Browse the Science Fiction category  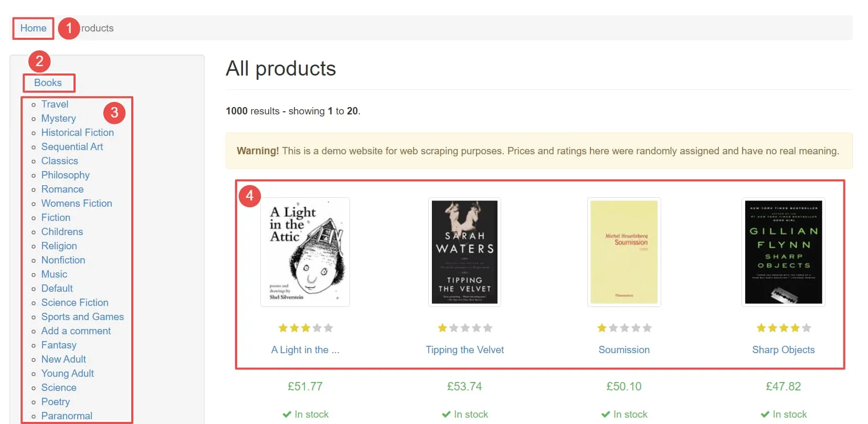tap(75, 303)
